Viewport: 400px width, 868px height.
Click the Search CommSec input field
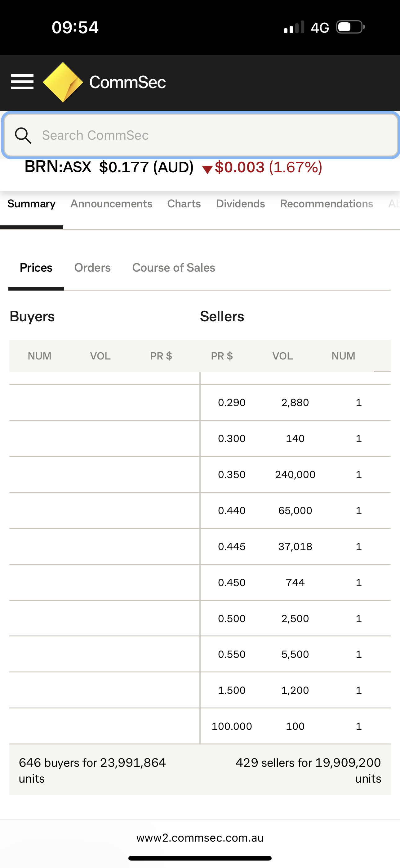click(216, 135)
